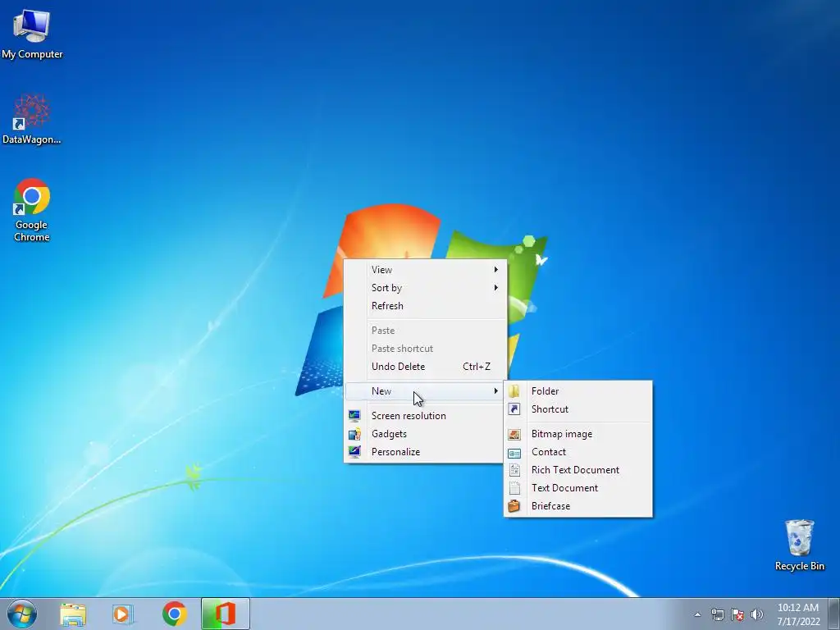
Task: Choose Personalize from the context menu
Action: coord(425,452)
